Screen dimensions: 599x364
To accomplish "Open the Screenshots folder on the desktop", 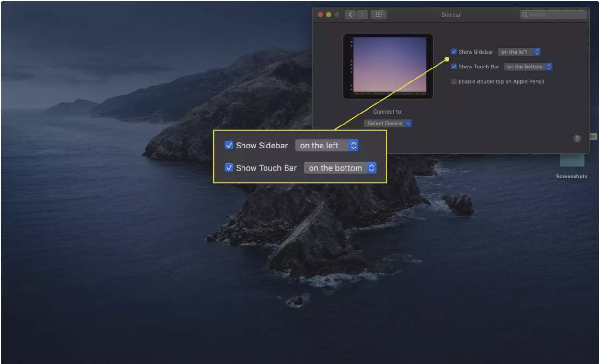I will [x=572, y=160].
